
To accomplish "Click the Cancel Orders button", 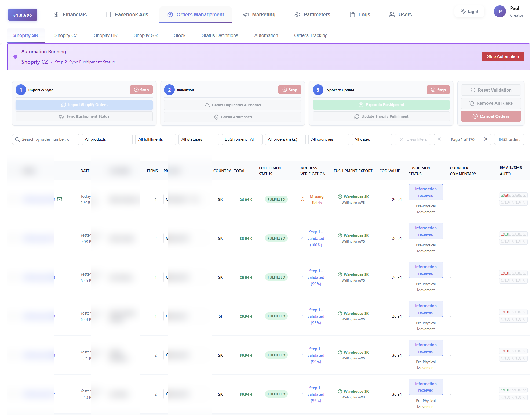I will coord(491,116).
